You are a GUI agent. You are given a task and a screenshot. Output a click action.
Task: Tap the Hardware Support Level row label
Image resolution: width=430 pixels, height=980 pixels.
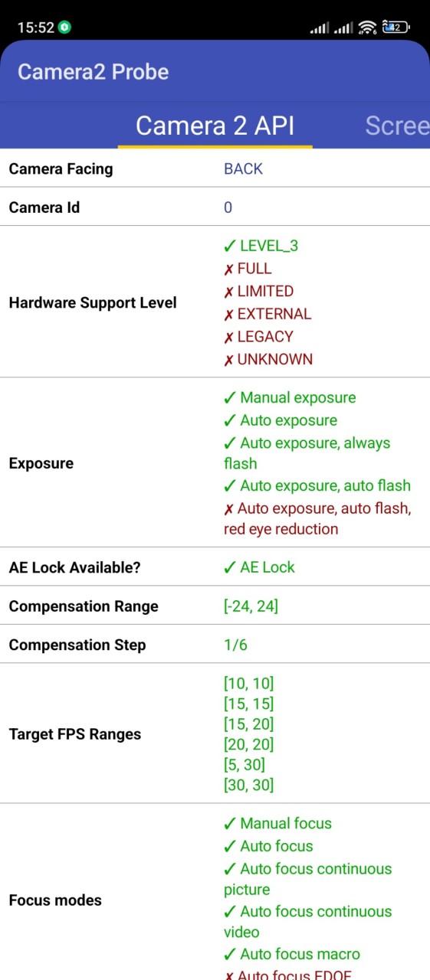93,302
